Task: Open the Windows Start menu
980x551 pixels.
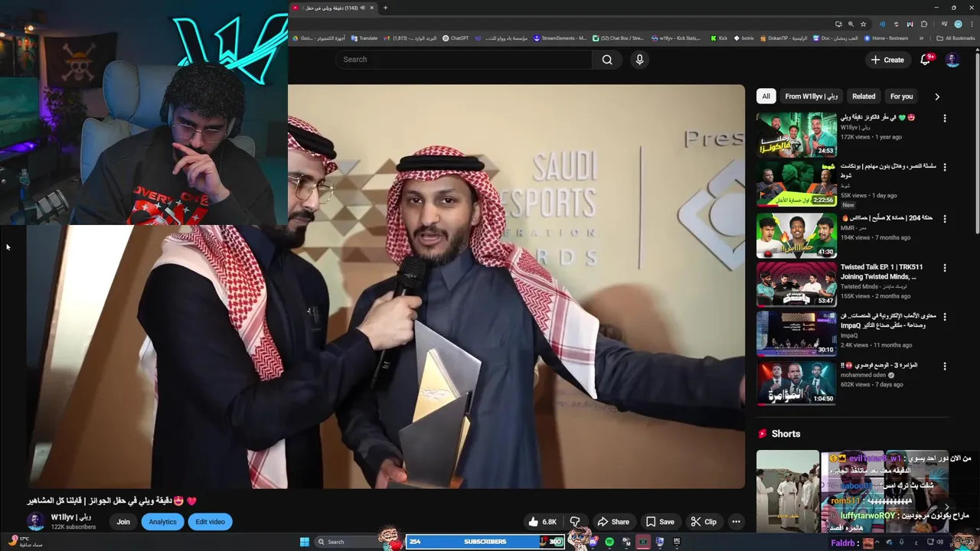Action: 304,542
